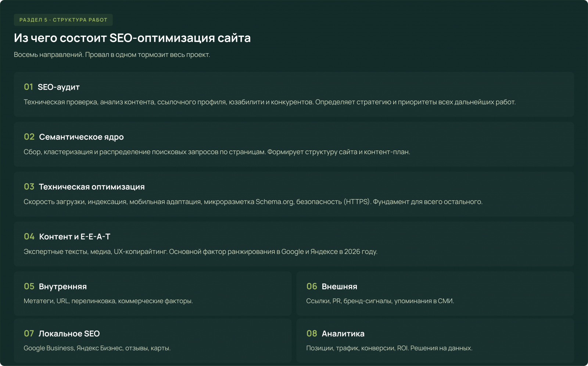Click the text 'Позиции, трафик, конверсии, ROI. Решения на данных.'
Screen dimensions: 588x366
(390, 348)
